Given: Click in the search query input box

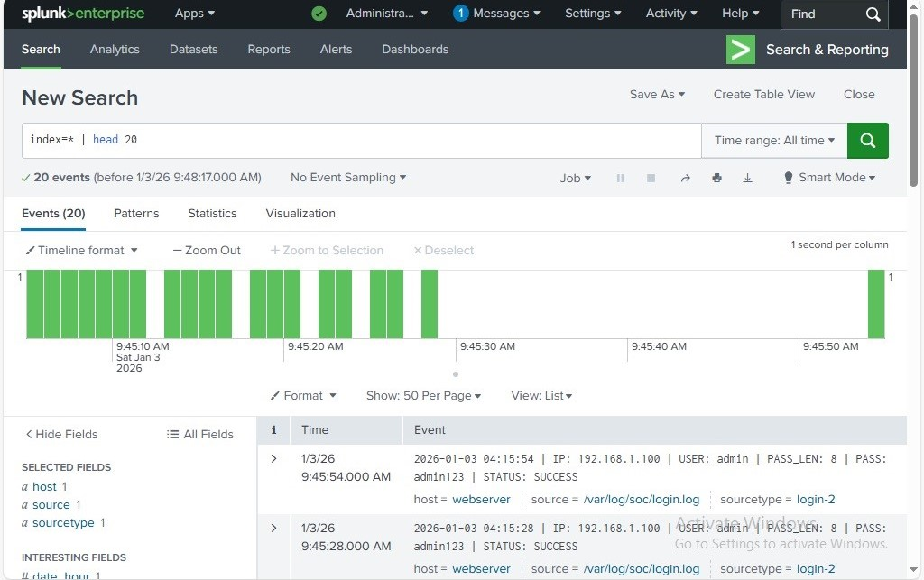Looking at the screenshot, I should [x=361, y=140].
